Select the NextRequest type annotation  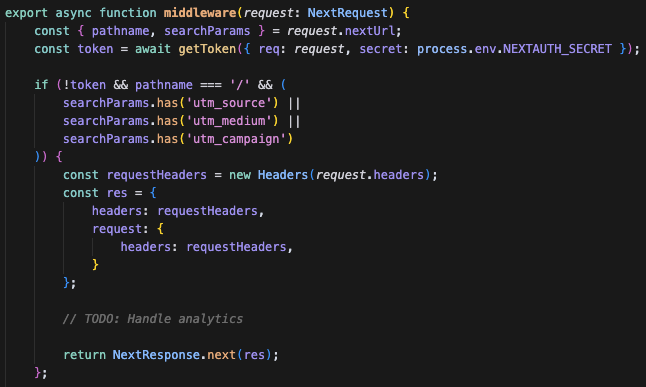tap(347, 13)
